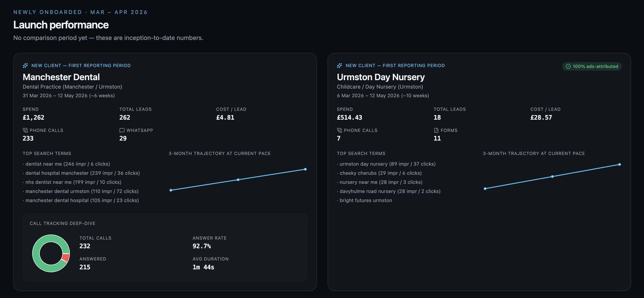Click the red missed segment of donut chart
Viewport: 644px width, 298px height.
[x=66, y=258]
